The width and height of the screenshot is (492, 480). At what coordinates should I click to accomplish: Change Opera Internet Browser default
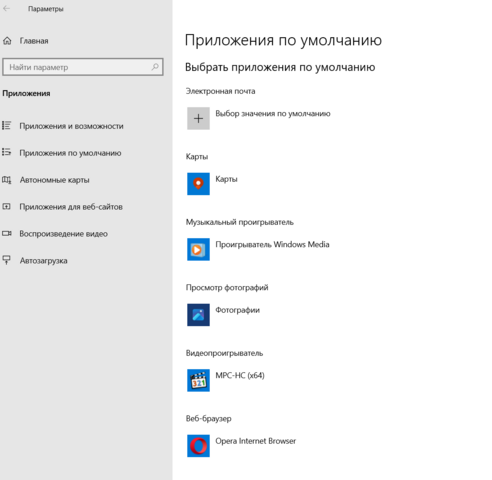(256, 441)
